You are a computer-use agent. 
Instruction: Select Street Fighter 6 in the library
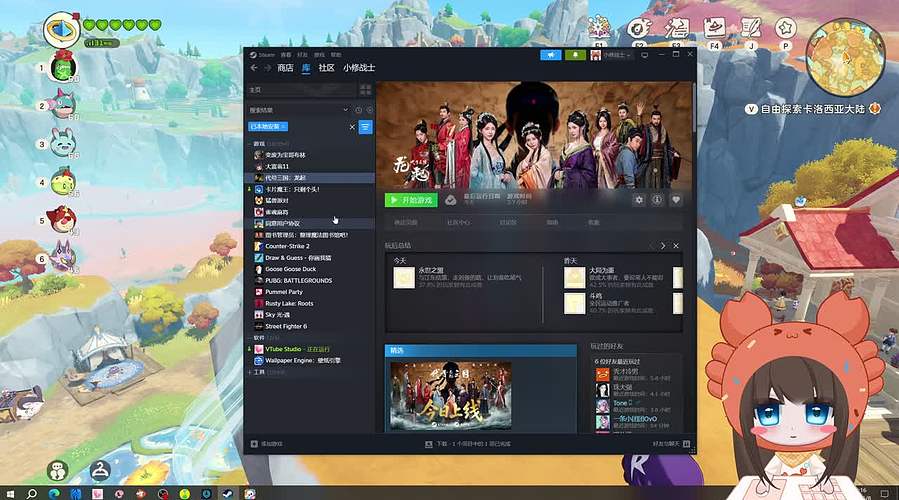pos(310,326)
